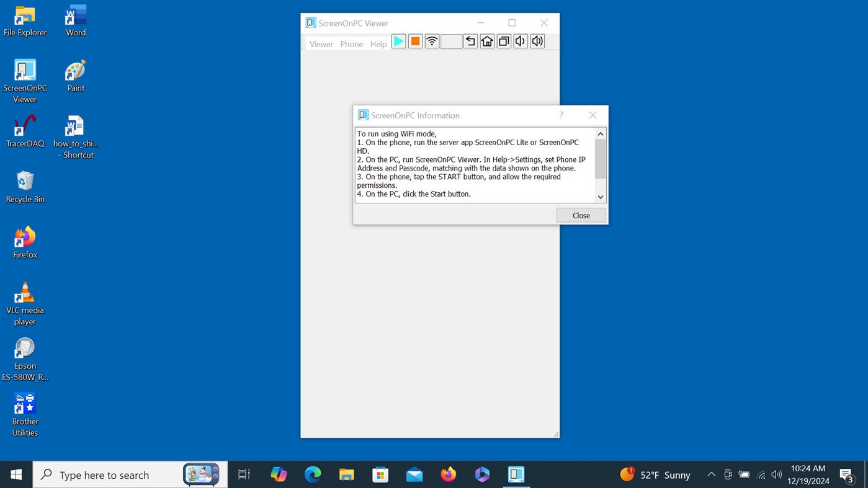Open the Recent Apps icon
The height and width of the screenshot is (488, 868).
tap(503, 41)
